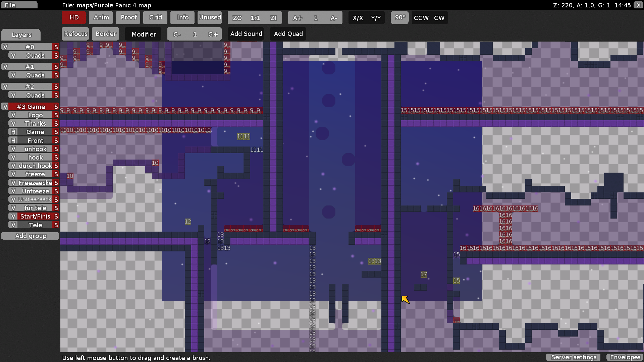Toggle the Grid display button

coord(155,17)
